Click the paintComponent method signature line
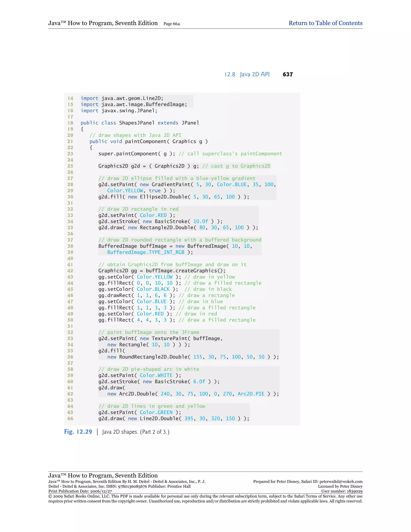This screenshot has height=532, width=411. 148,141
